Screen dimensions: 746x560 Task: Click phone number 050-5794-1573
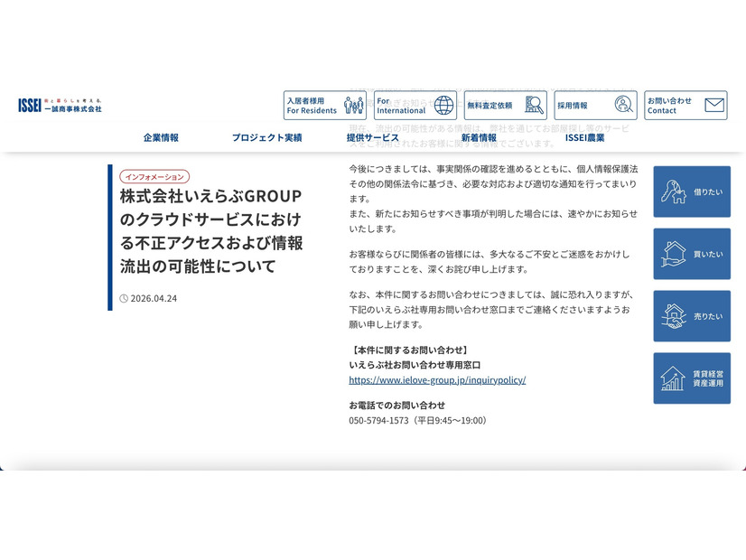378,420
